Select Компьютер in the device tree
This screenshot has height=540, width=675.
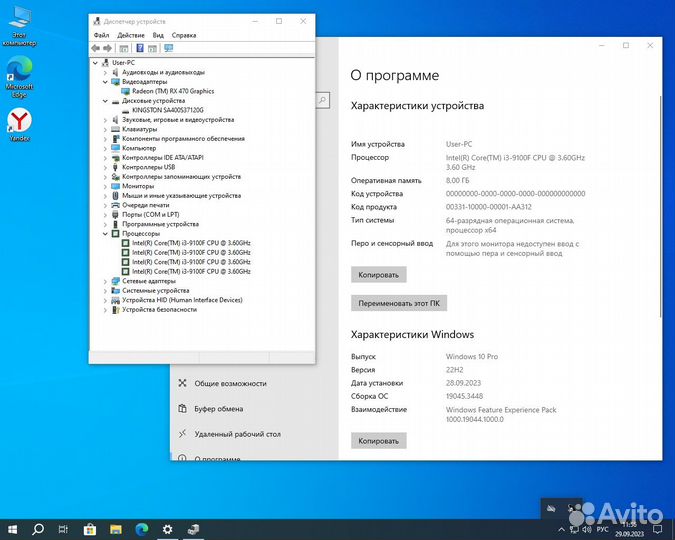click(x=139, y=148)
